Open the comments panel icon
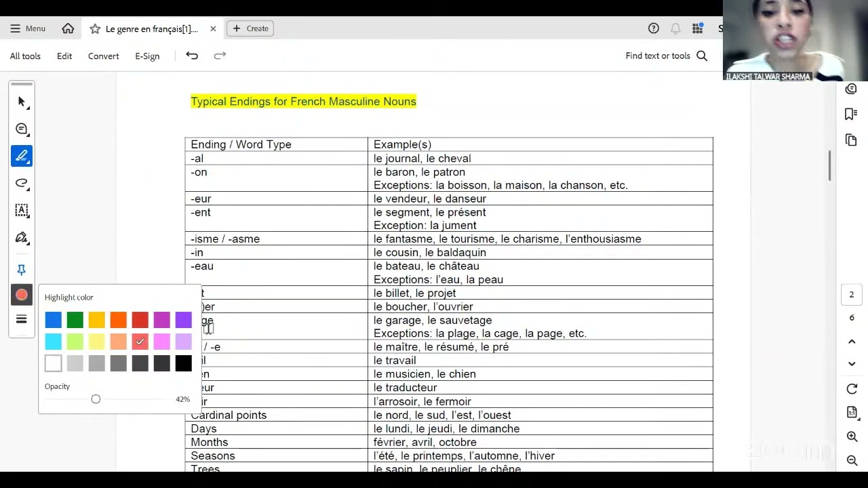Image resolution: width=868 pixels, height=488 pixels. click(x=852, y=89)
